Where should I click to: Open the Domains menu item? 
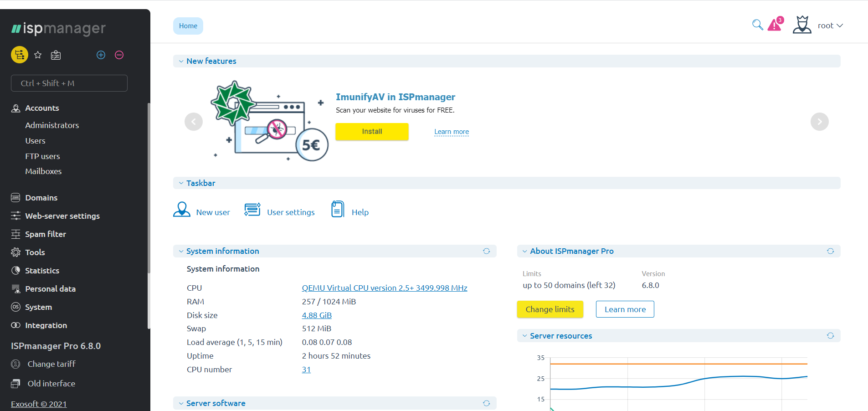[41, 198]
